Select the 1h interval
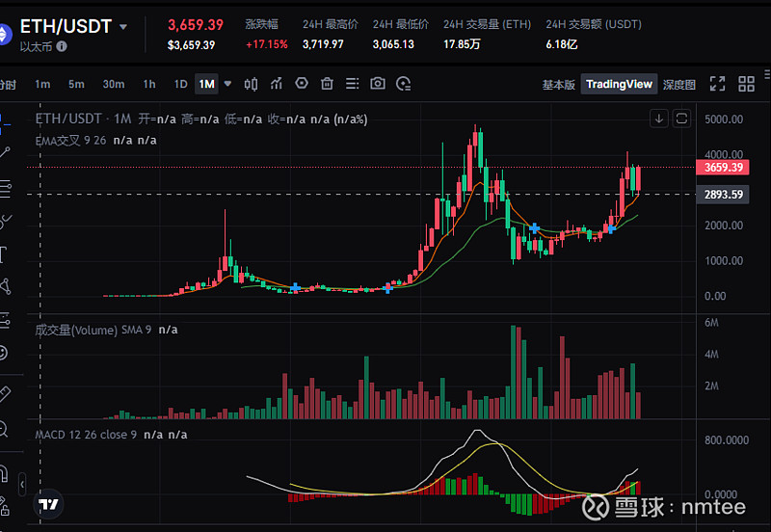 coord(149,84)
